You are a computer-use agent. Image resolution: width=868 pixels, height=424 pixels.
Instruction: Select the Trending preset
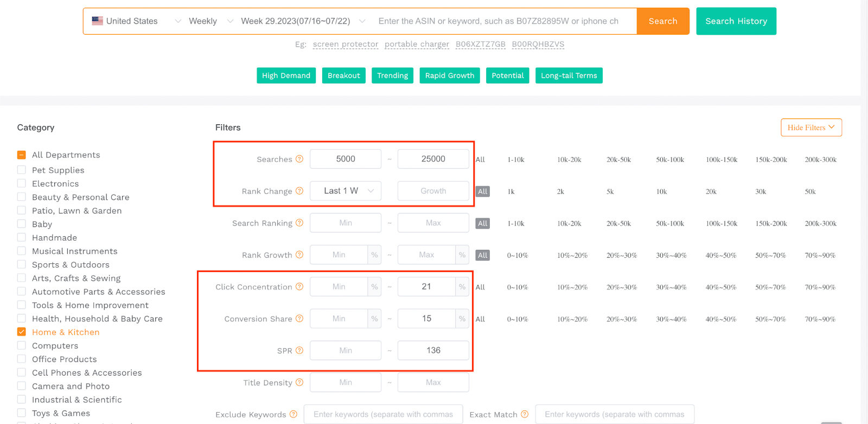pyautogui.click(x=392, y=75)
